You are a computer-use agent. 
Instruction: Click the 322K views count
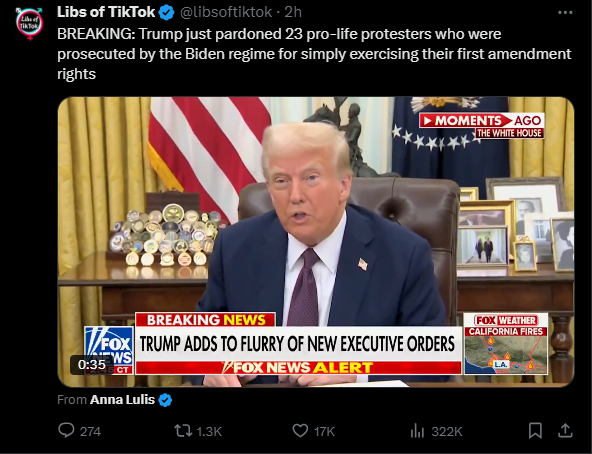click(x=447, y=431)
